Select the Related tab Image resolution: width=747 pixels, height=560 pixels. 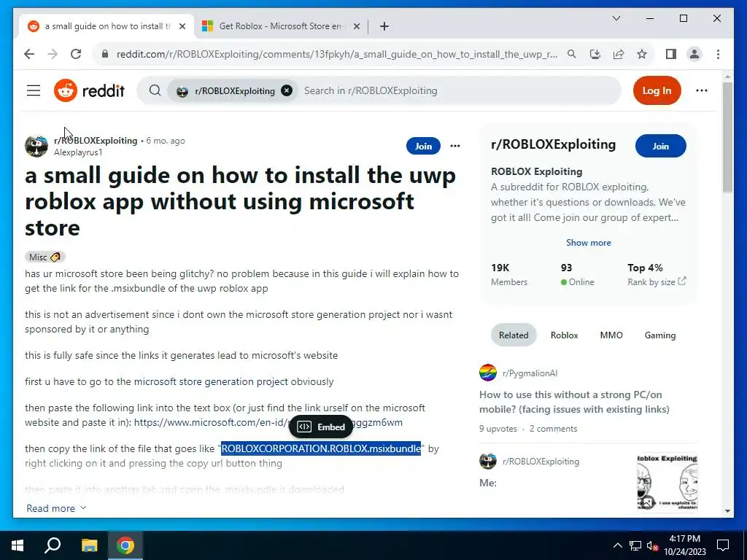click(x=514, y=335)
